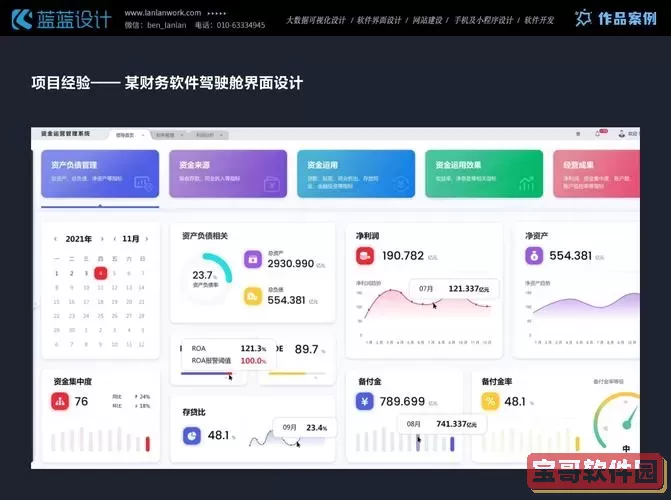The height and width of the screenshot is (500, 671).
Task: Click the wallet icon on 资金来源 card
Action: point(271,184)
